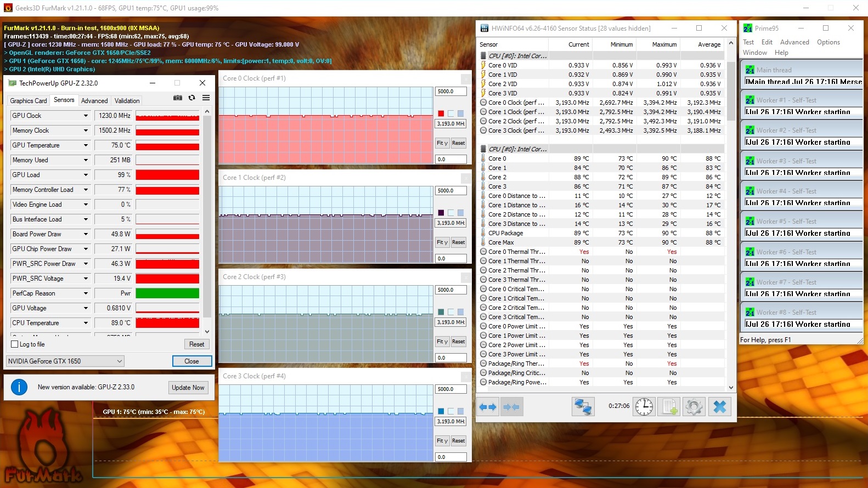Click the blue info icon in GPU-Z update bar
868x488 pixels.
coord(19,387)
